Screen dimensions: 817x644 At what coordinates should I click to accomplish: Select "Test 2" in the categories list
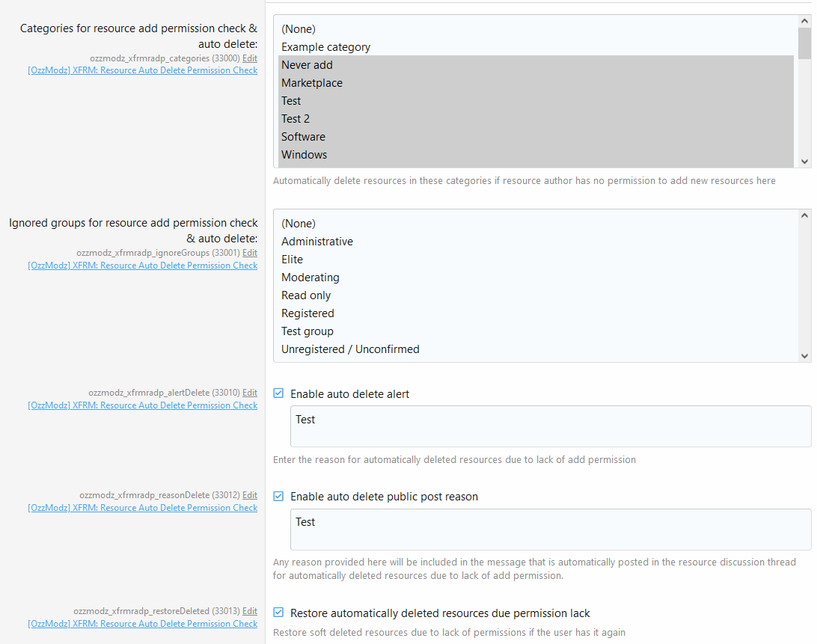click(x=296, y=118)
